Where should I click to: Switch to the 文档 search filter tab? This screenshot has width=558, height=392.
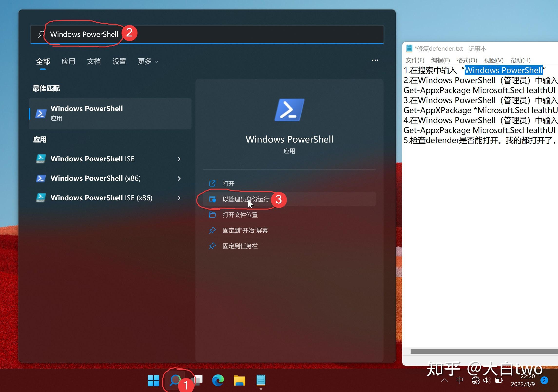coord(94,61)
